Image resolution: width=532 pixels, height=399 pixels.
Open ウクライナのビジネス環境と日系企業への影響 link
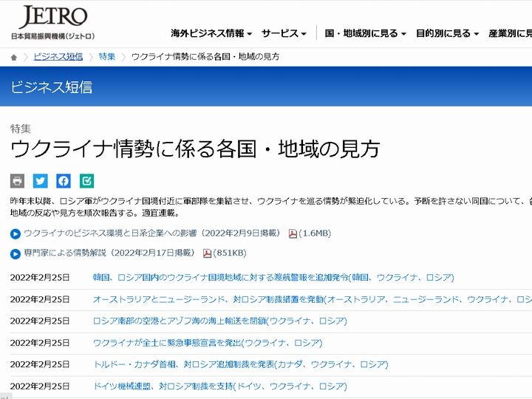tap(151, 233)
